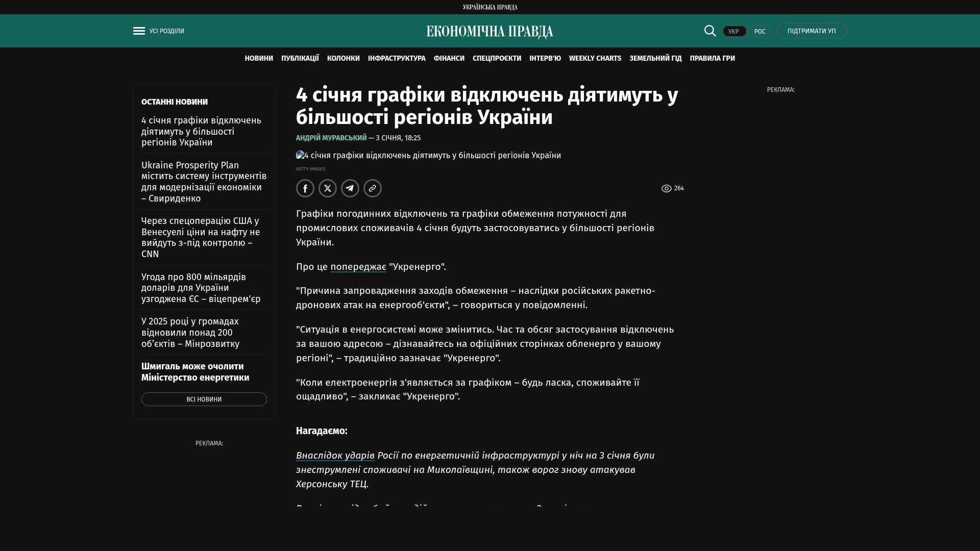Open the hamburger menu icon
The image size is (980, 551).
click(x=139, y=31)
